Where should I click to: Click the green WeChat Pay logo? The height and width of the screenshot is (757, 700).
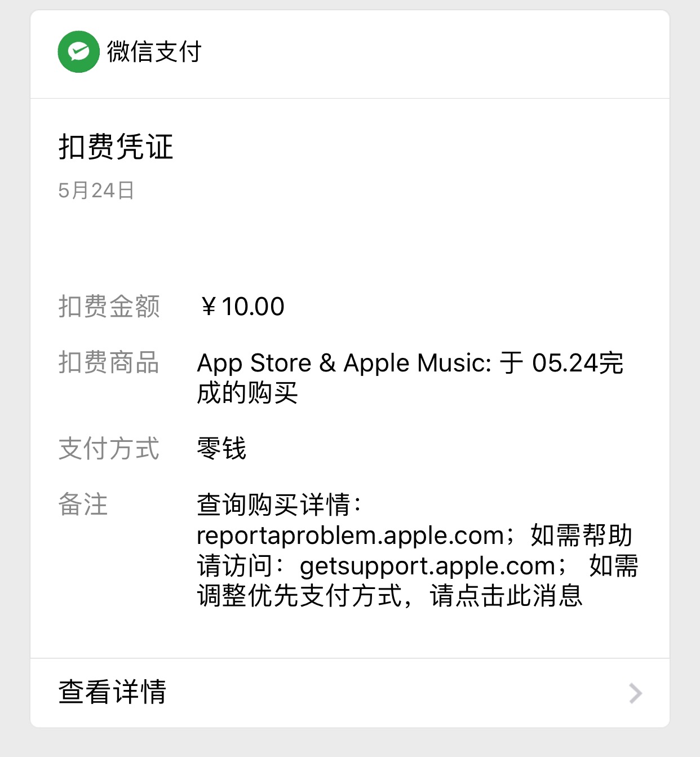[x=79, y=52]
